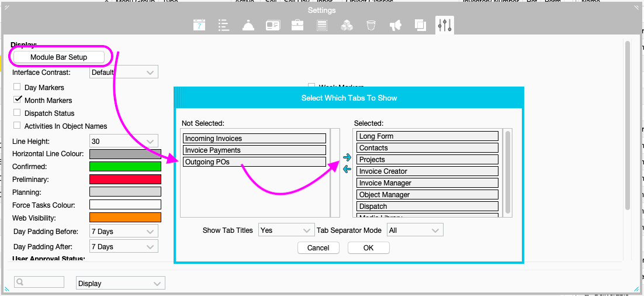This screenshot has width=644, height=296.
Task: Pick the green Confirmed colour swatch
Action: coord(125,167)
